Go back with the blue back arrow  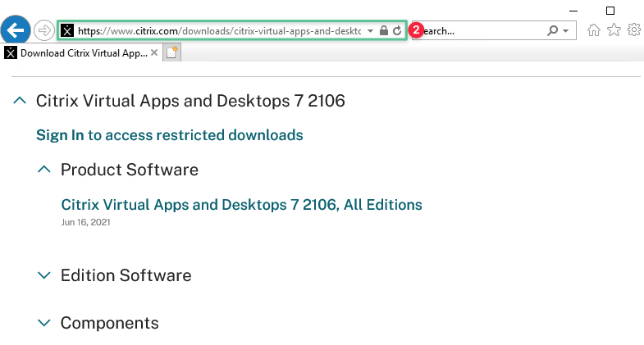(x=16, y=30)
